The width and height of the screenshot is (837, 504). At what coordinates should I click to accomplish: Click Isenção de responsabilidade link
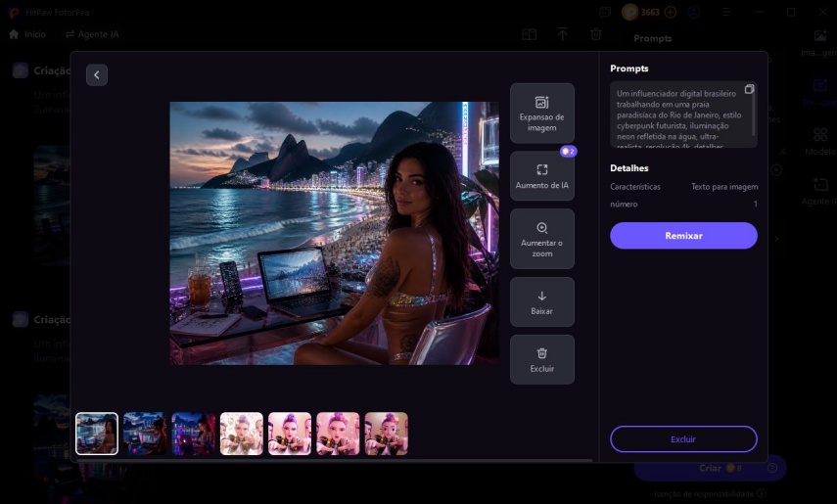(704, 494)
